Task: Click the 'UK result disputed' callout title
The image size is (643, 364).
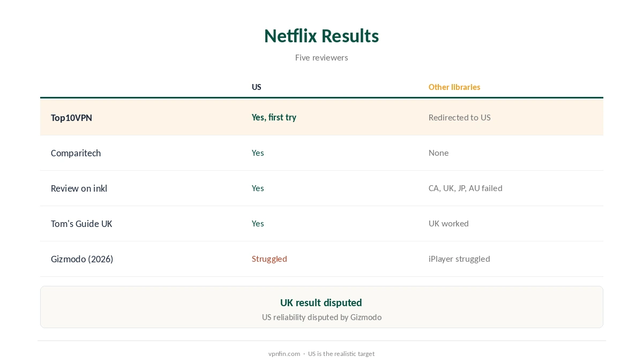Action: (x=321, y=302)
